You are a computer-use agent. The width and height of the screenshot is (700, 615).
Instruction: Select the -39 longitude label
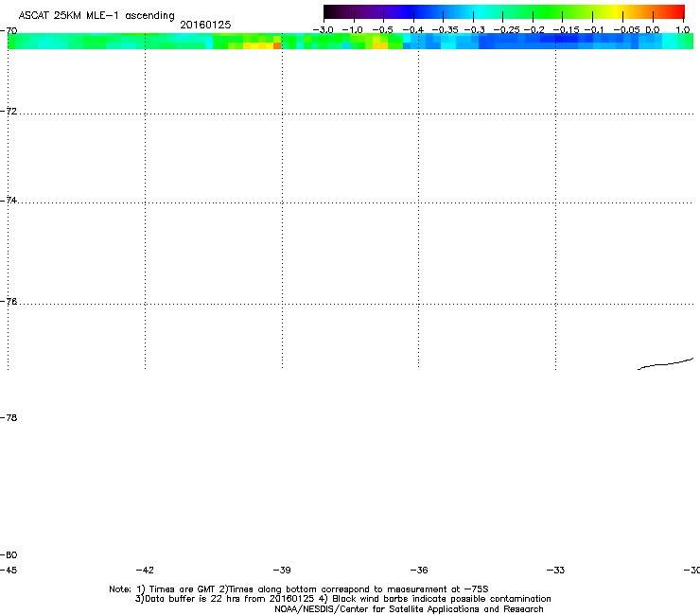(282, 570)
